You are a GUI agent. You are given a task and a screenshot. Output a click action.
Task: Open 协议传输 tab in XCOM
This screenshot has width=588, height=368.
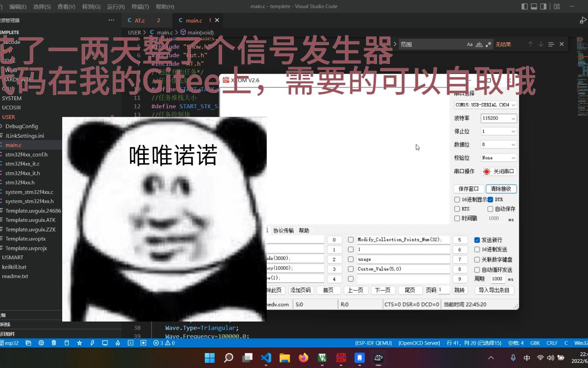click(x=283, y=231)
